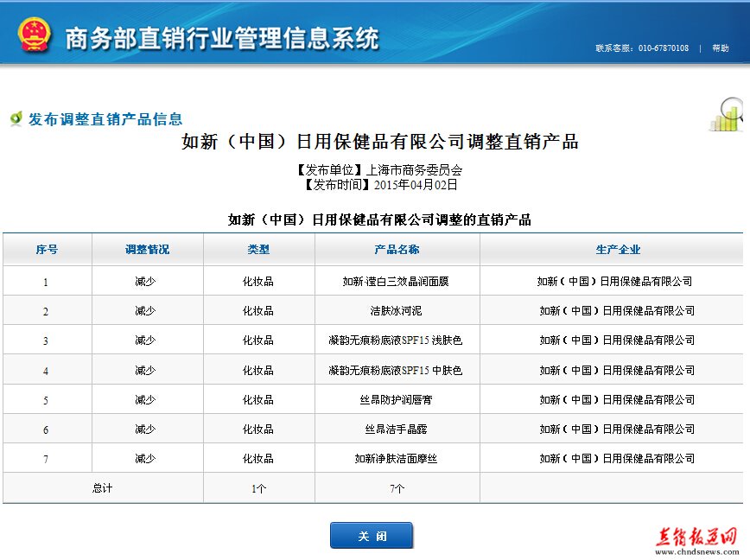This screenshot has width=750, height=560.
Task: Click 化妆品 in the 丝昂防护润唇膏 row
Action: tap(258, 400)
